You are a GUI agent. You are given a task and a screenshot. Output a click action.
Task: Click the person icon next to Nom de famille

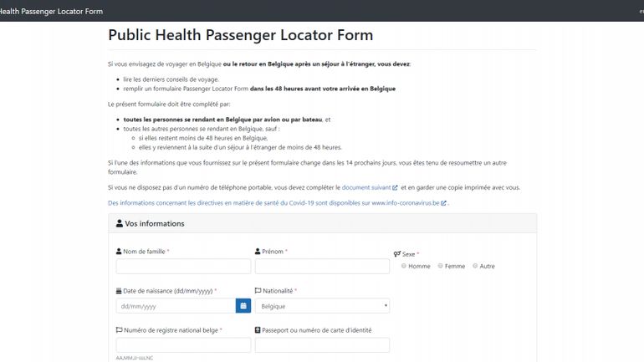click(119, 251)
